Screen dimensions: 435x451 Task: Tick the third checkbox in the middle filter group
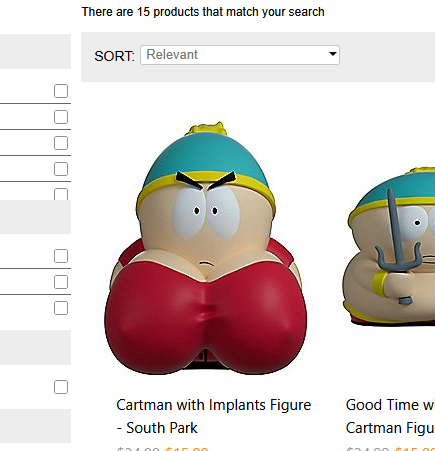[x=61, y=308]
